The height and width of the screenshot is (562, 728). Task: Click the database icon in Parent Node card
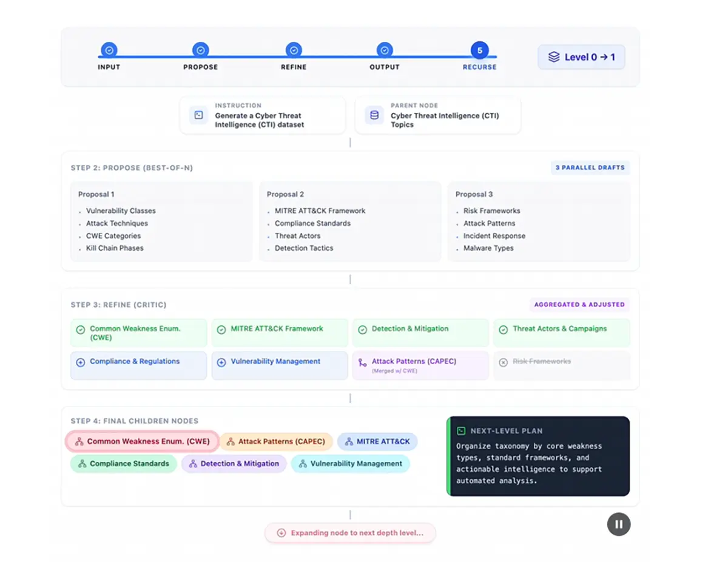(x=374, y=115)
